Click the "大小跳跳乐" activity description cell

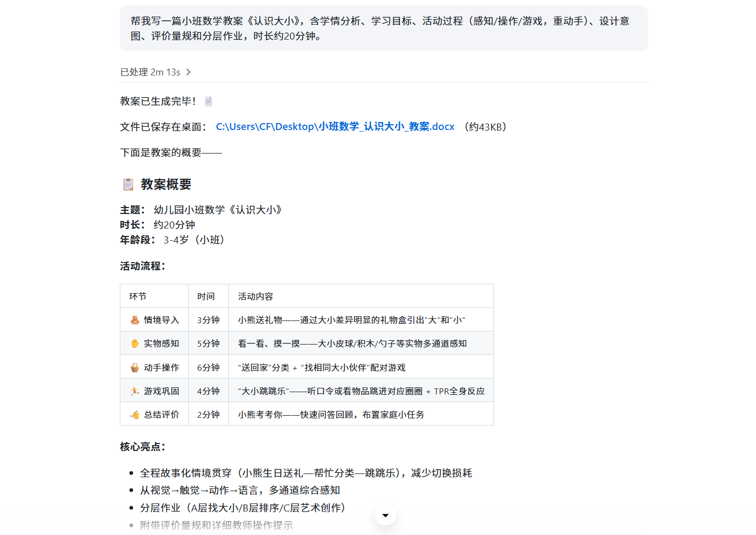[361, 391]
